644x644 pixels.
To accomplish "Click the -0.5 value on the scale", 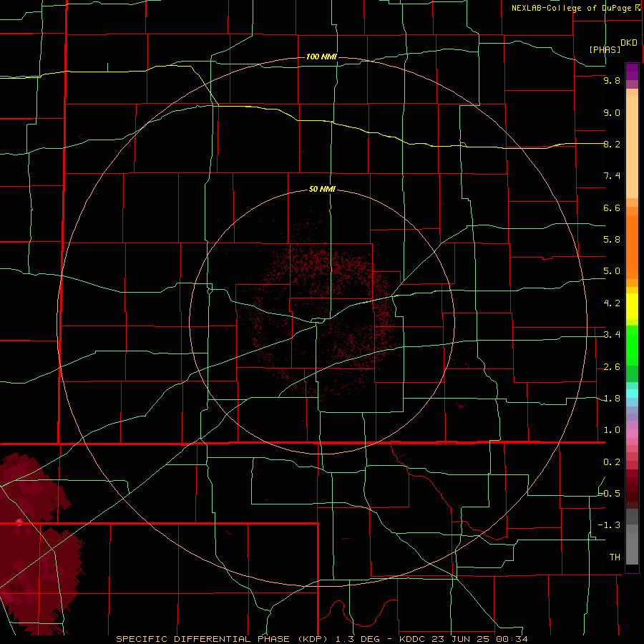I will [x=610, y=494].
